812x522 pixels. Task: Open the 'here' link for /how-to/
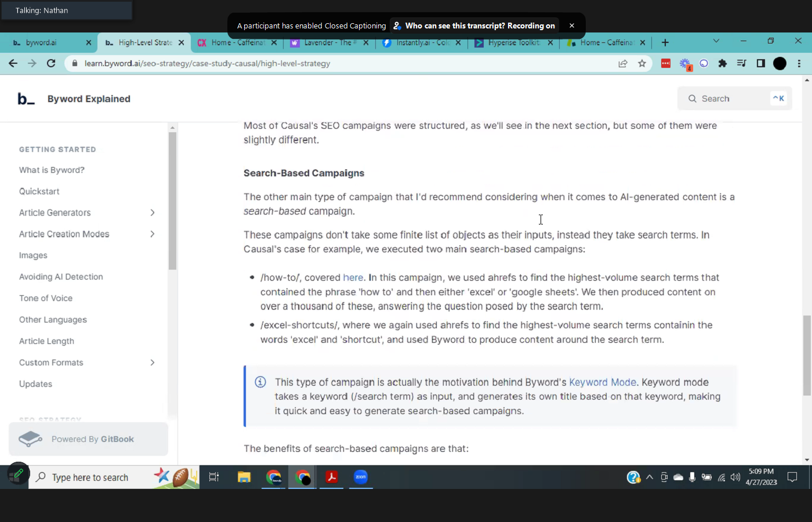(353, 278)
